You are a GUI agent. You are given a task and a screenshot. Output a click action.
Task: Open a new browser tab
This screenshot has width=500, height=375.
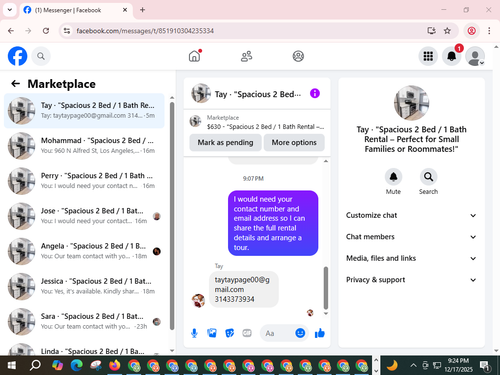click(142, 10)
